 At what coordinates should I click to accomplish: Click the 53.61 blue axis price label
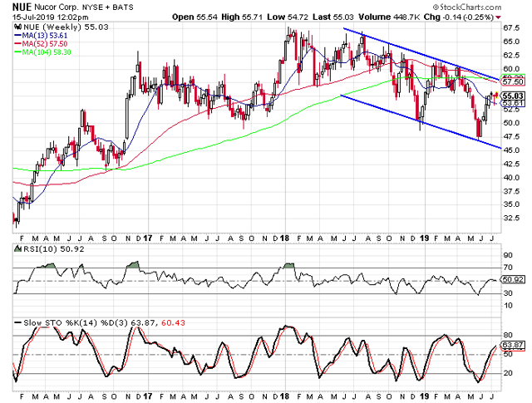point(513,103)
